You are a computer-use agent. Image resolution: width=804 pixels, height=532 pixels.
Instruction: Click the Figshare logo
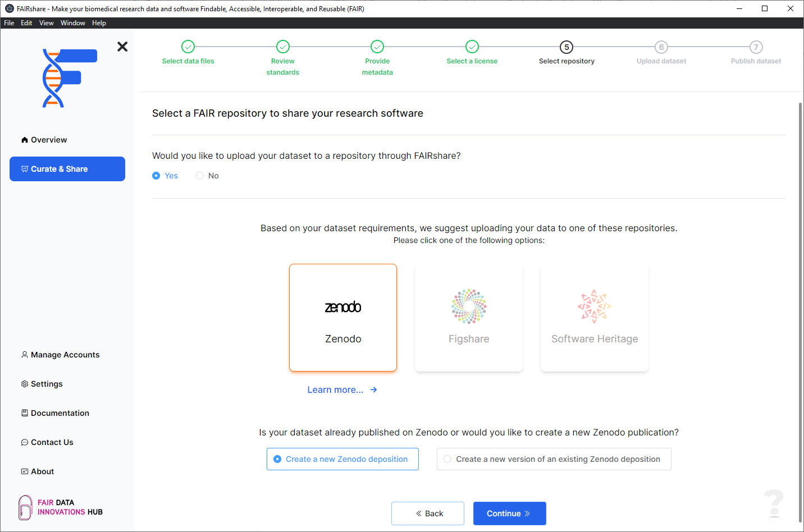[x=469, y=306]
